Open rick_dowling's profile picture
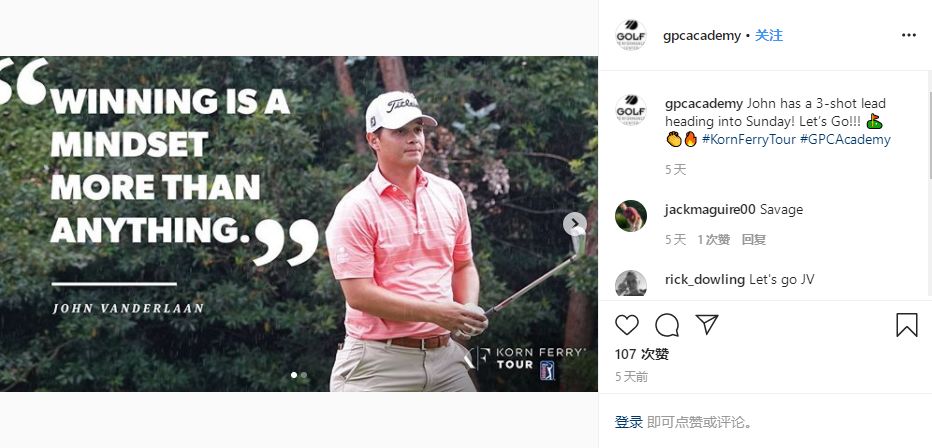The image size is (932, 448). tap(631, 283)
